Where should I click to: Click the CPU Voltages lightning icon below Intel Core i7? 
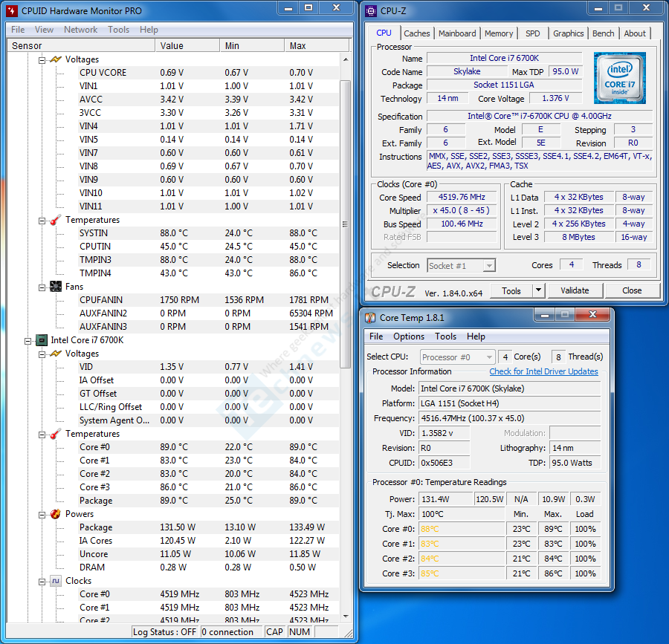(56, 354)
